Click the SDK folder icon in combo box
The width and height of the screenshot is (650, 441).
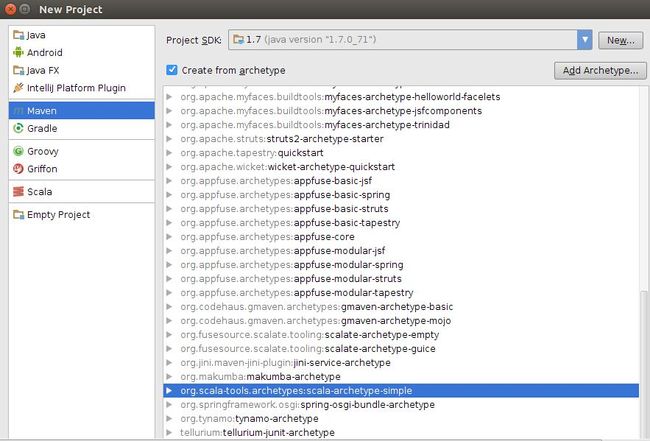(238, 39)
